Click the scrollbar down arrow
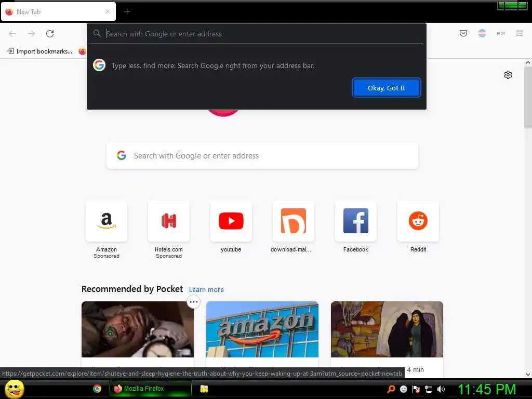The width and height of the screenshot is (532, 399). pyautogui.click(x=528, y=374)
